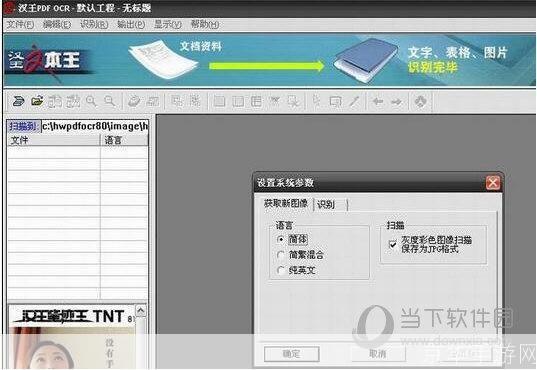Click the 语言 column header
The width and height of the screenshot is (537, 370).
click(x=124, y=140)
